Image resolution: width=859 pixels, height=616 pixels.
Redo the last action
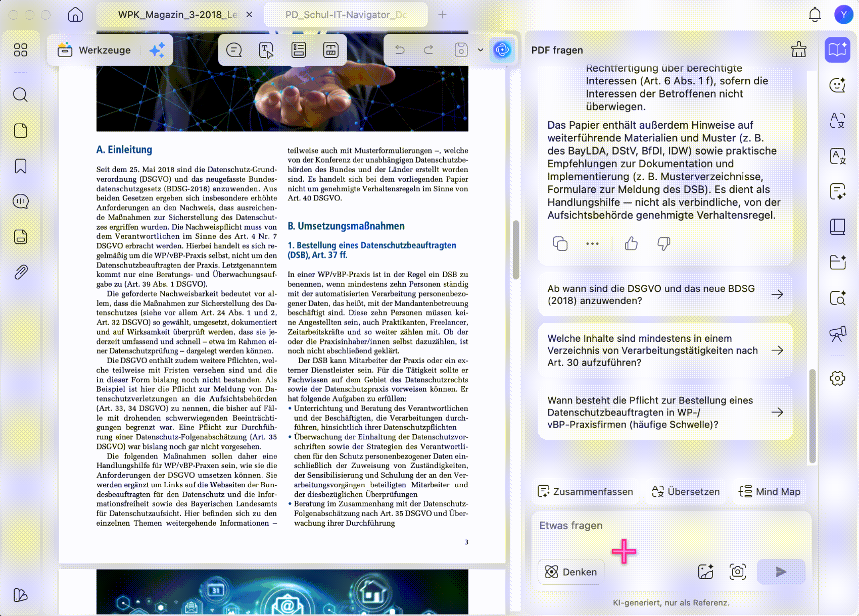coord(428,49)
